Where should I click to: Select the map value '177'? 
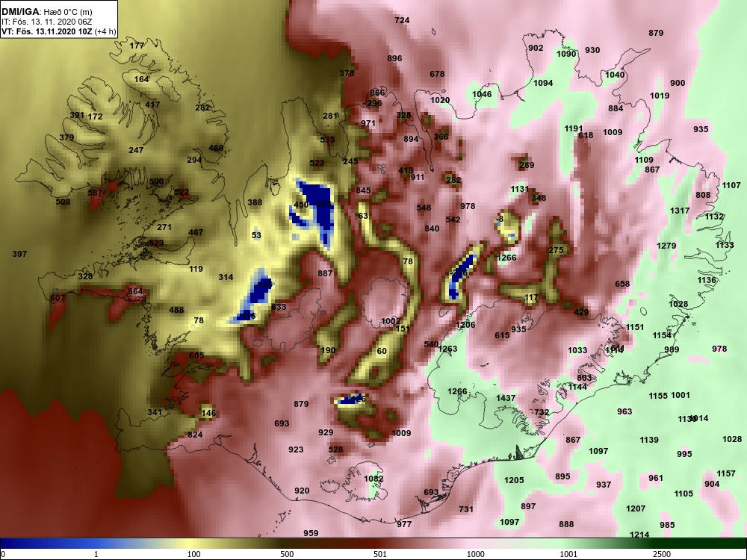(x=137, y=46)
